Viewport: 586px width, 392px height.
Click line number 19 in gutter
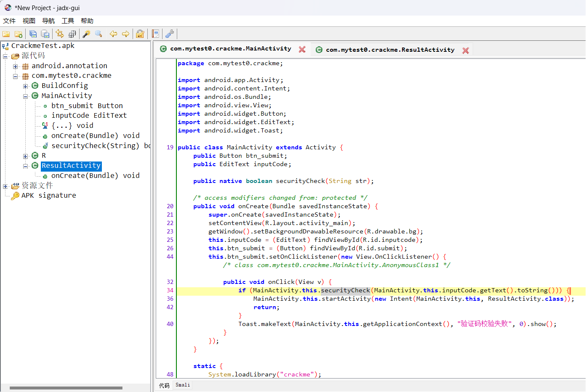(170, 147)
